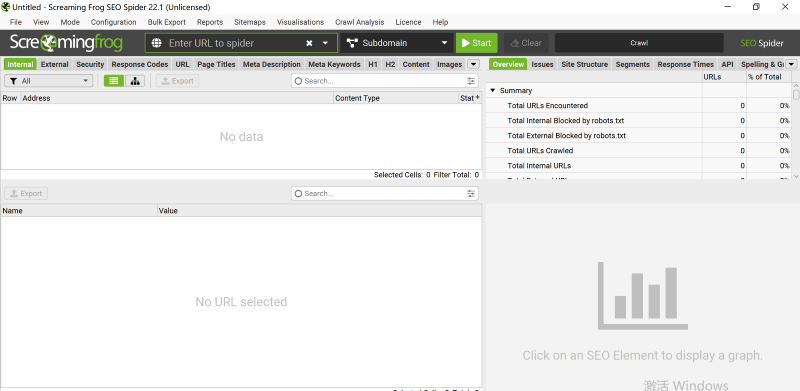This screenshot has width=800, height=391.
Task: Click the Clear button
Action: [526, 43]
